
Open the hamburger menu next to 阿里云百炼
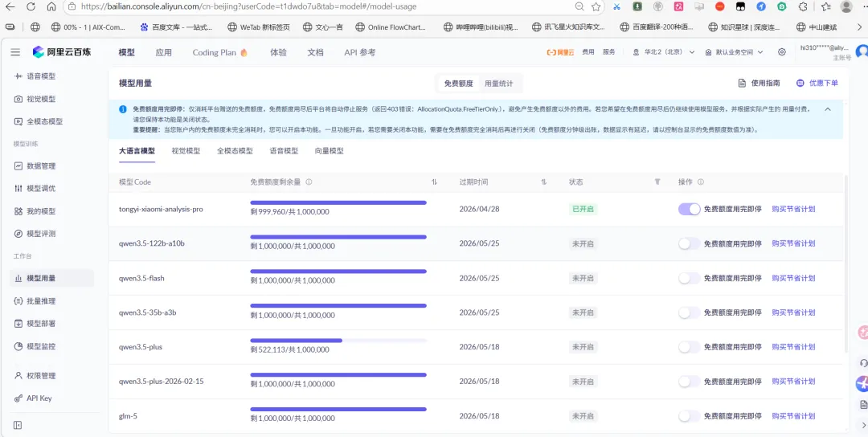(x=15, y=52)
